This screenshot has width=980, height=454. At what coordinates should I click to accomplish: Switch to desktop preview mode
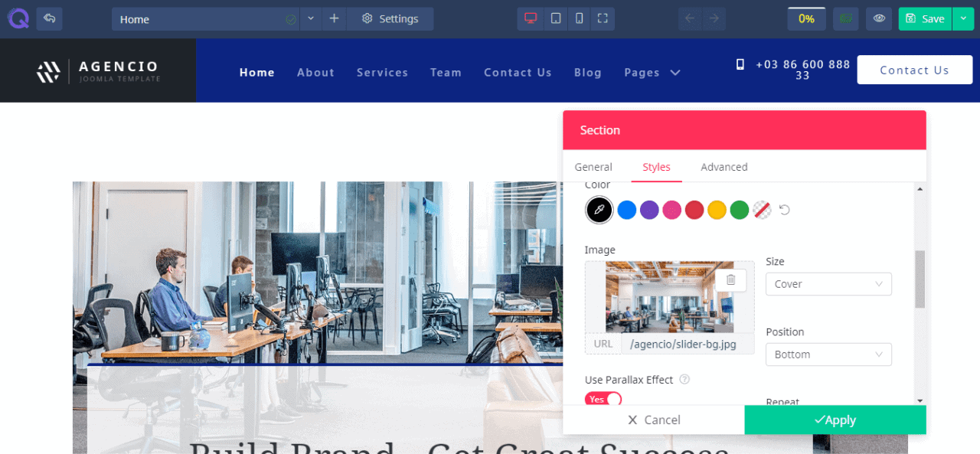(531, 18)
